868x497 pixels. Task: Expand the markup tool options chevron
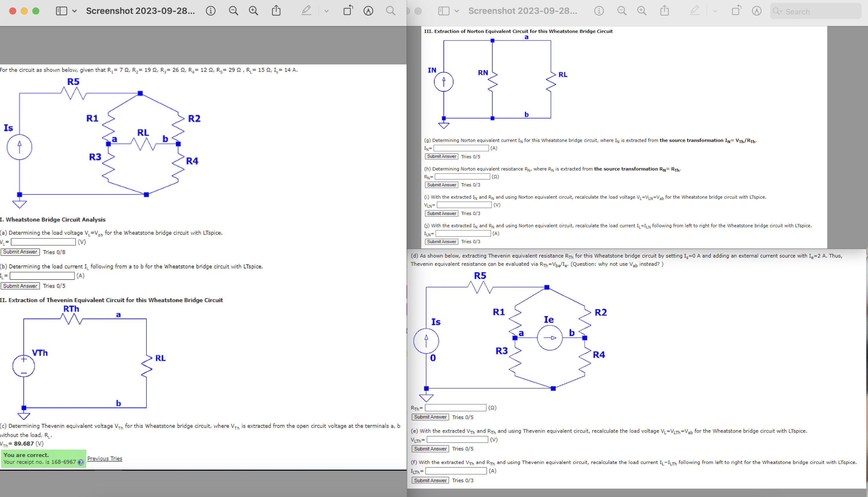click(326, 11)
